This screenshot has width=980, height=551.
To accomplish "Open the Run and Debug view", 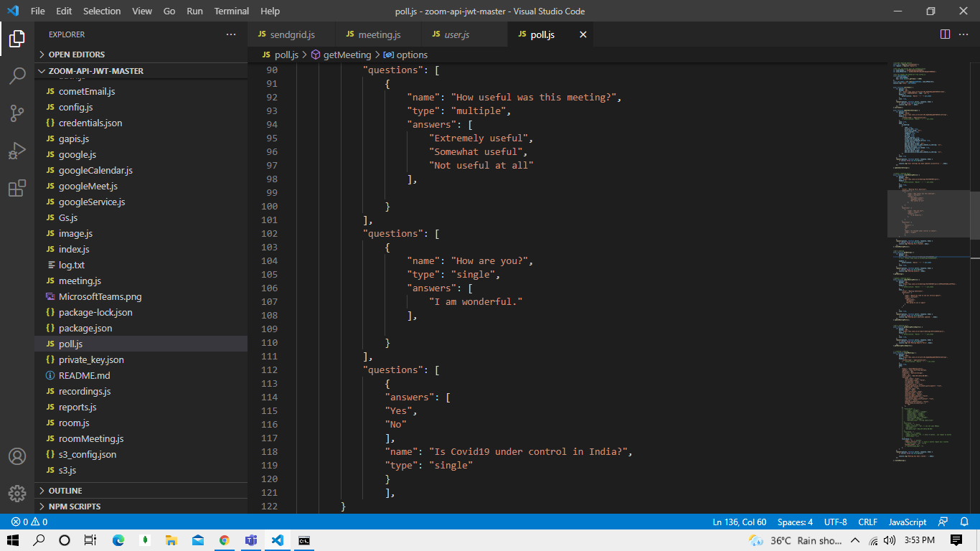I will (17, 151).
